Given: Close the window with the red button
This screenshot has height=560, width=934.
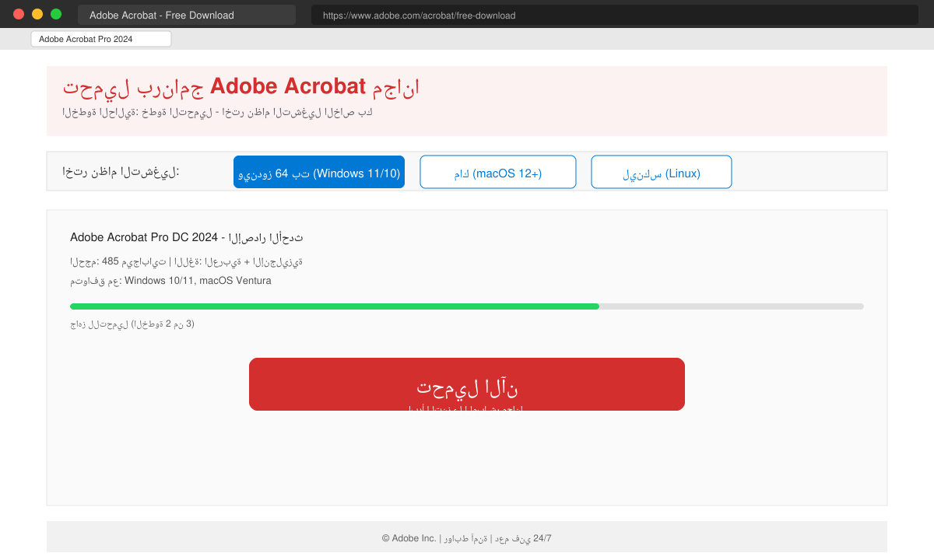Looking at the screenshot, I should [x=19, y=14].
